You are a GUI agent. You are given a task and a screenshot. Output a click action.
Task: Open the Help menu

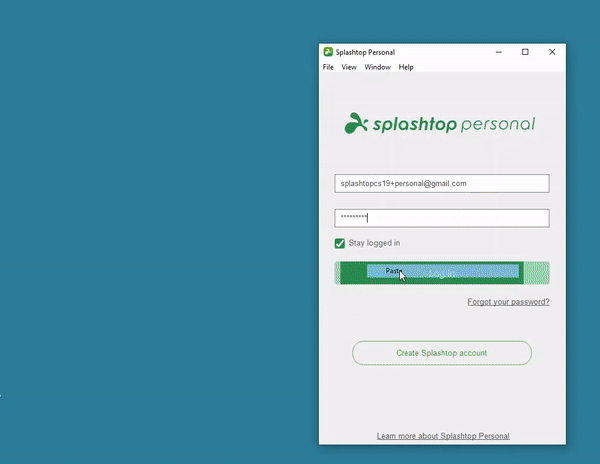pos(406,67)
